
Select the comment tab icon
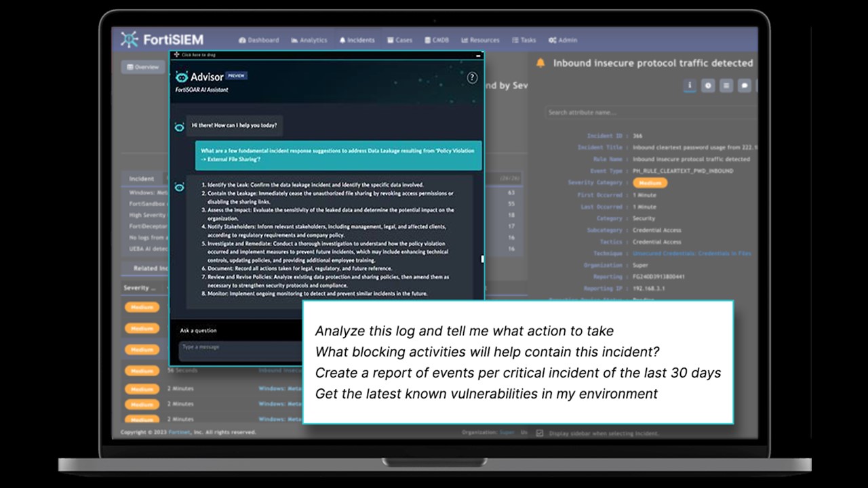click(745, 85)
